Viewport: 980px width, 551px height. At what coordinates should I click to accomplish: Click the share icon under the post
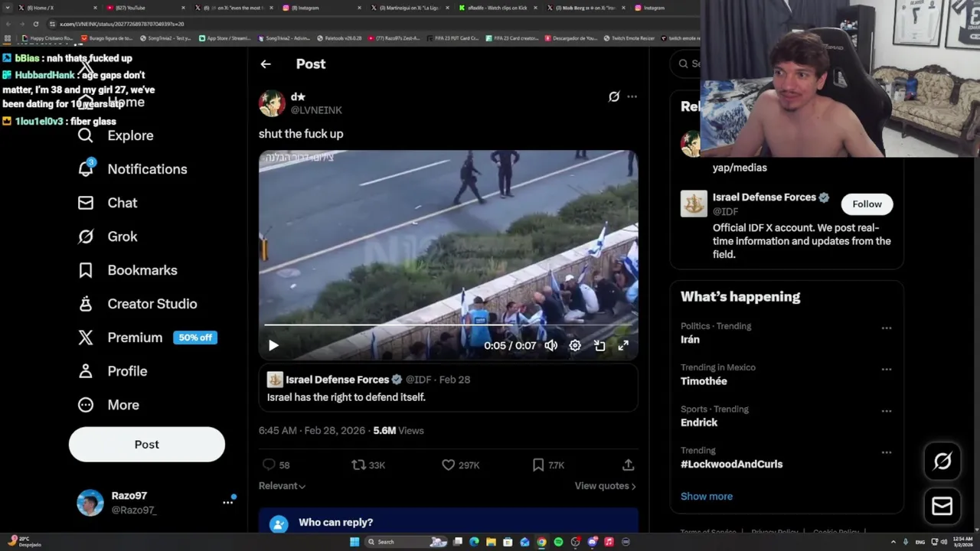[x=628, y=465]
